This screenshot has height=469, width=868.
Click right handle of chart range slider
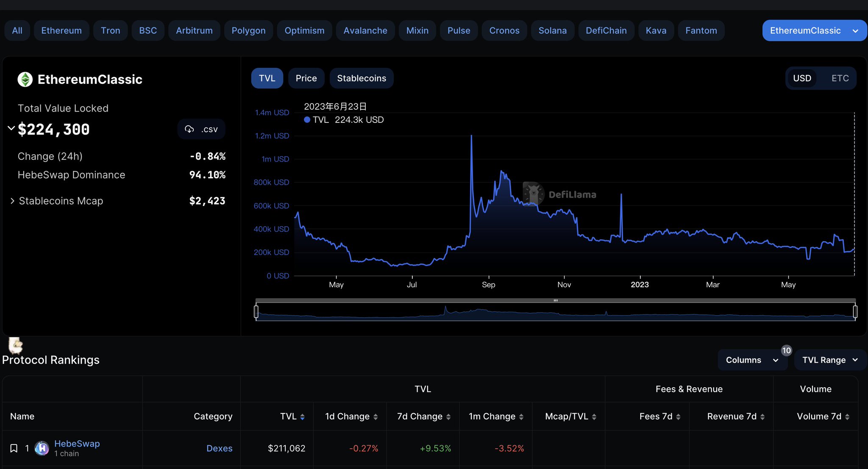(855, 312)
